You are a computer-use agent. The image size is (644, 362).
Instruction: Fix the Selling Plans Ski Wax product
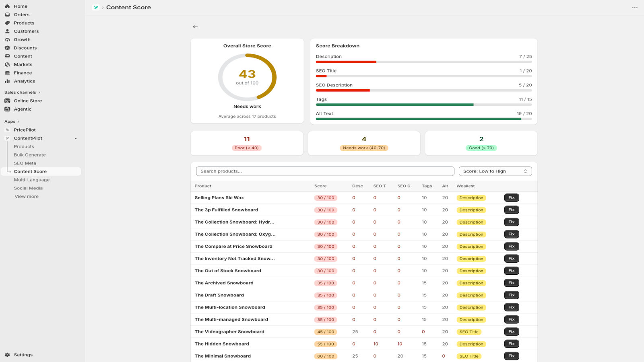[511, 197]
